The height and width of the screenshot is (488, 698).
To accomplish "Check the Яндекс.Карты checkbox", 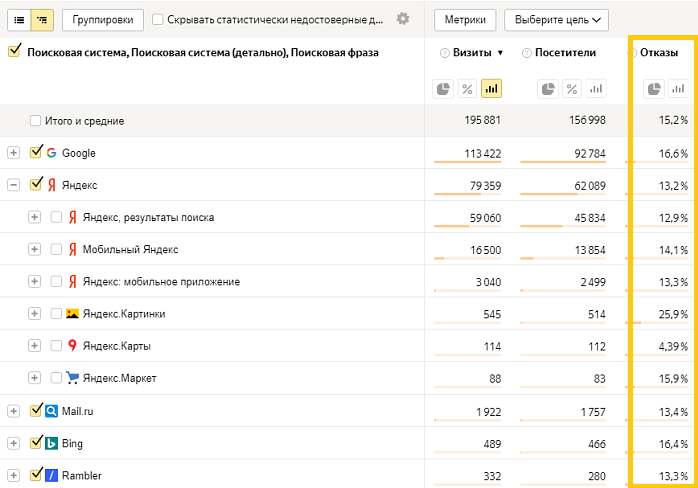I will [x=56, y=346].
